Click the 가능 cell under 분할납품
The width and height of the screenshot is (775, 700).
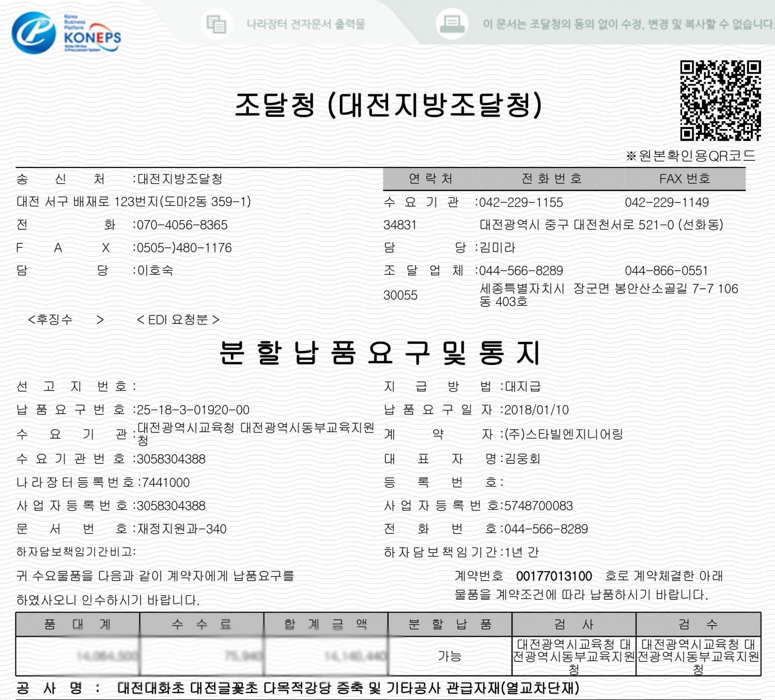(x=450, y=656)
